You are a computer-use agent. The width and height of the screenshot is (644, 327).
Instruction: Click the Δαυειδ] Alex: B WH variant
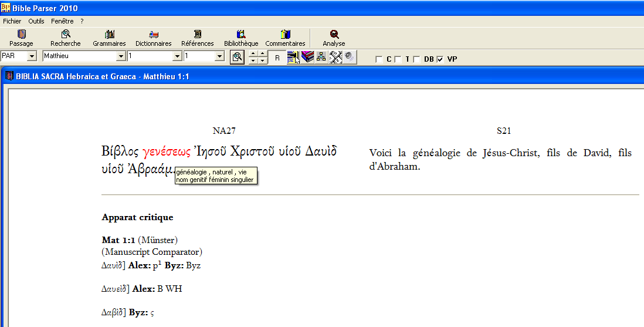click(142, 289)
